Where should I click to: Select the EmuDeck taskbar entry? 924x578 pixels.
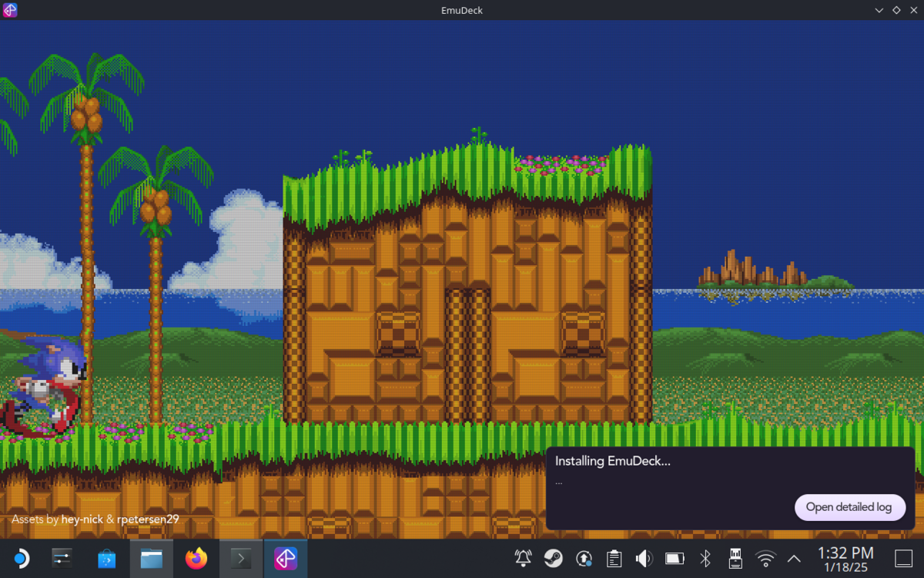click(x=286, y=559)
